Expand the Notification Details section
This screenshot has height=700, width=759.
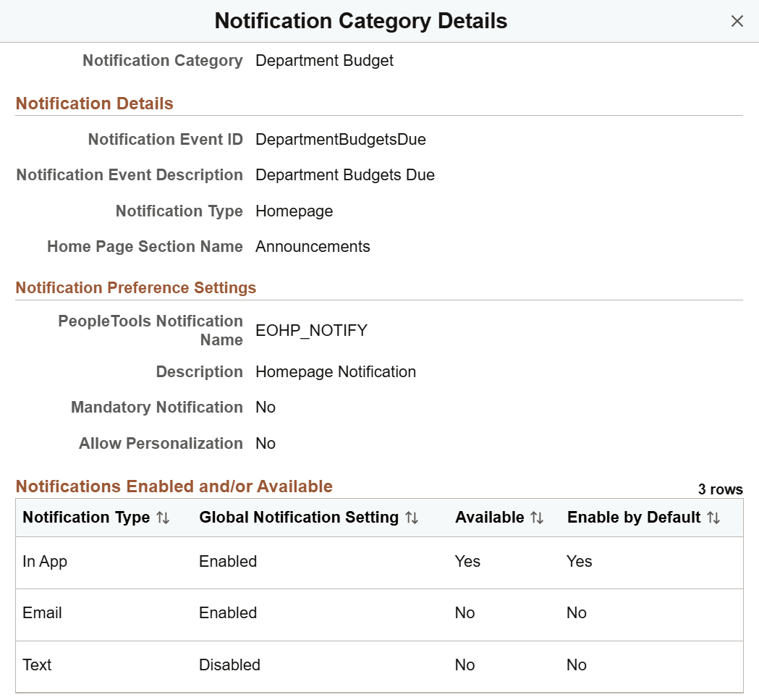click(94, 103)
